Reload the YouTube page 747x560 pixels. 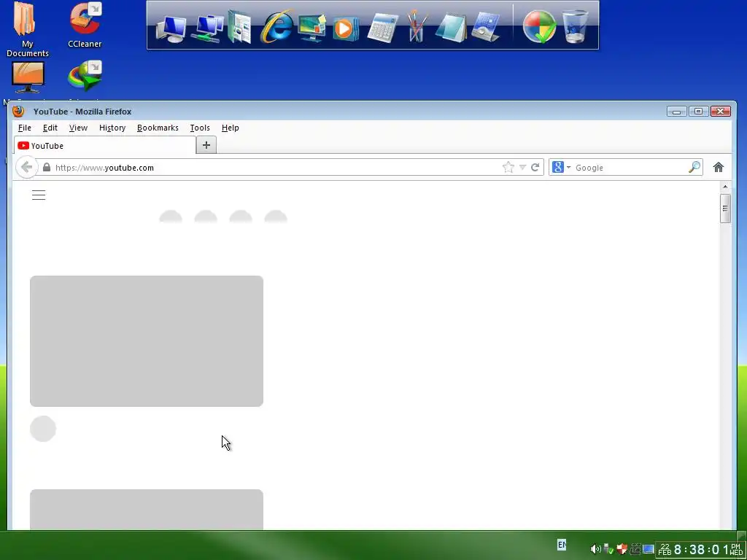(535, 167)
